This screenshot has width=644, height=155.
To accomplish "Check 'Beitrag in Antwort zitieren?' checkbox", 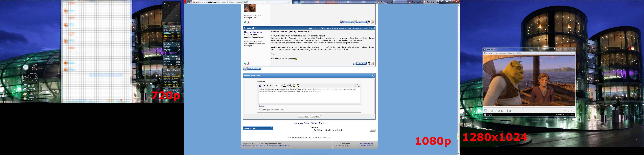I will [x=260, y=110].
